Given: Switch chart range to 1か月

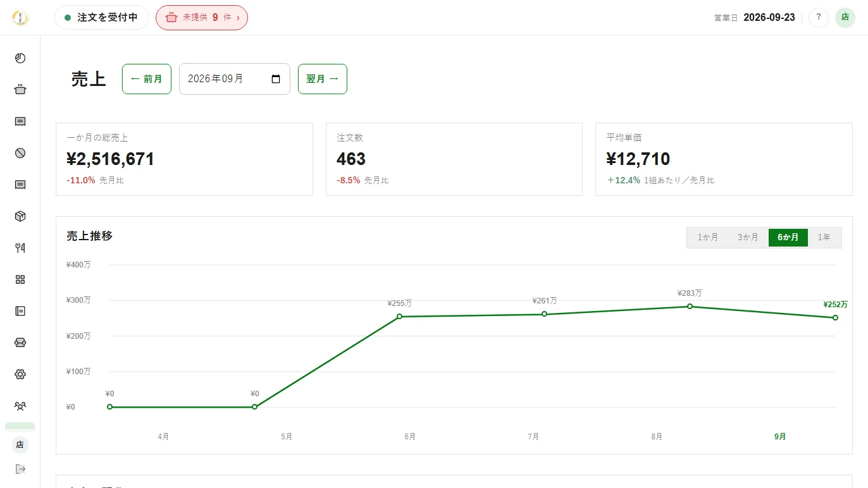Looking at the screenshot, I should click(x=708, y=238).
